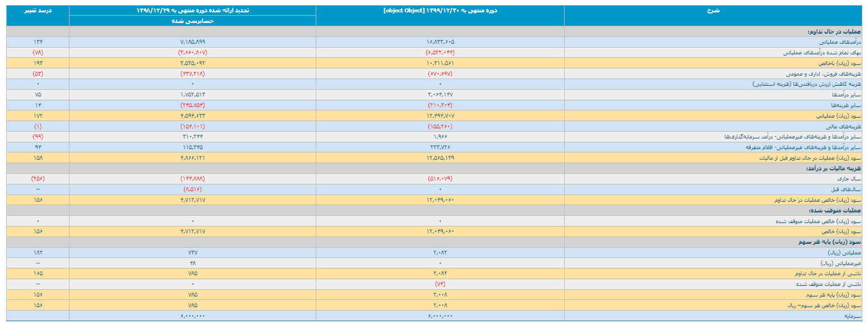Select the عملیات در حال تداوم section heading

coord(833,31)
